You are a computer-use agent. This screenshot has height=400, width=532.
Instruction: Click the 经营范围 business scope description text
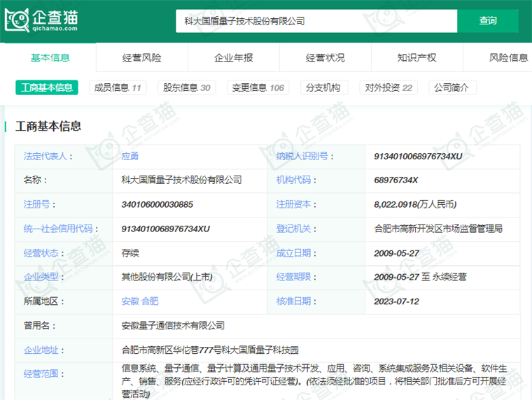coord(314,381)
